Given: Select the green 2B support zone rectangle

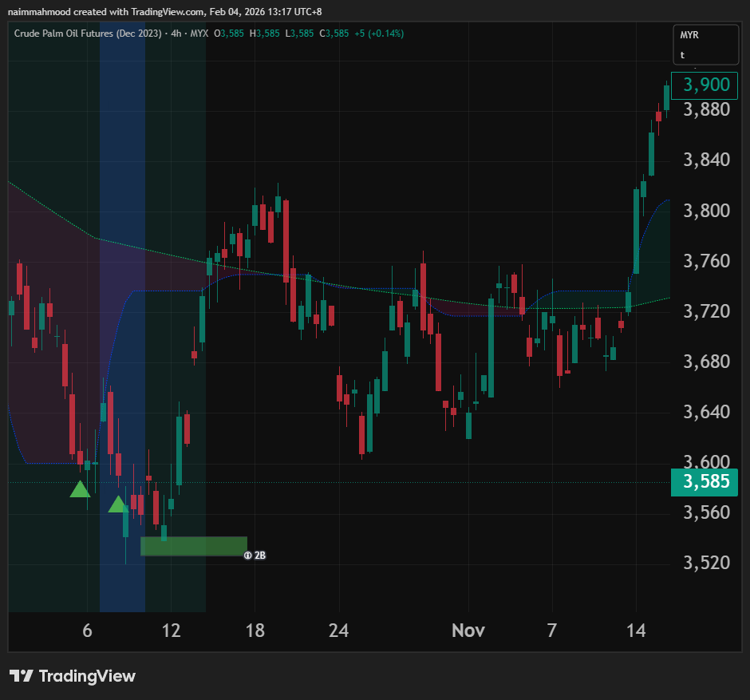Looking at the screenshot, I should [194, 546].
